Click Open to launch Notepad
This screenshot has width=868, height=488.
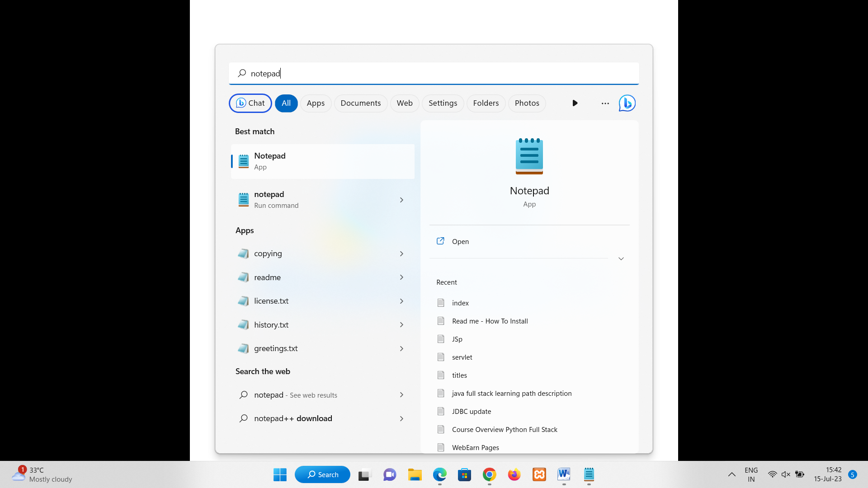point(460,241)
